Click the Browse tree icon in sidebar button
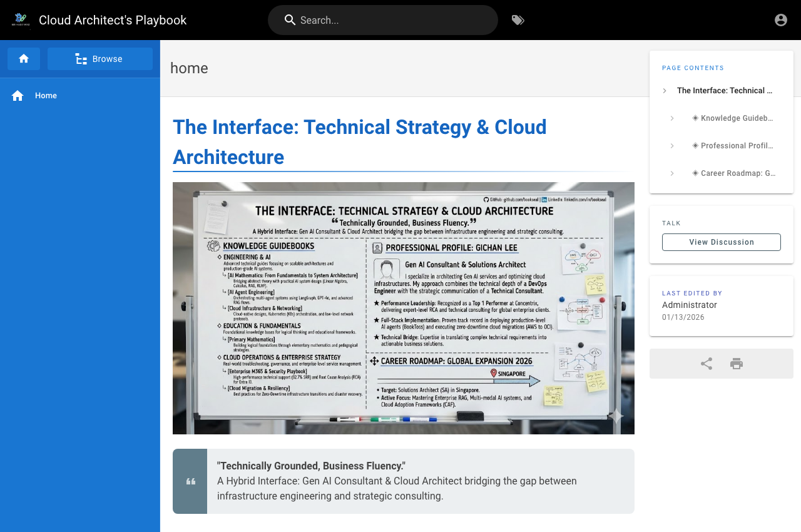The image size is (801, 532). tap(81, 59)
